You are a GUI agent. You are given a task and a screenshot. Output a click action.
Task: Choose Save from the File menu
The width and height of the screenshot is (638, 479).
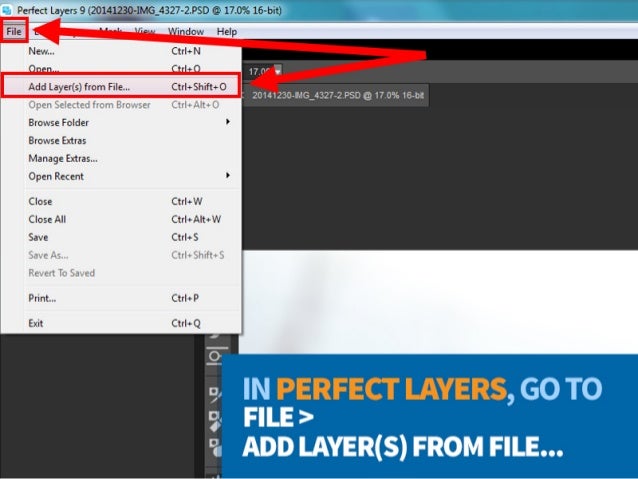[x=121, y=237]
